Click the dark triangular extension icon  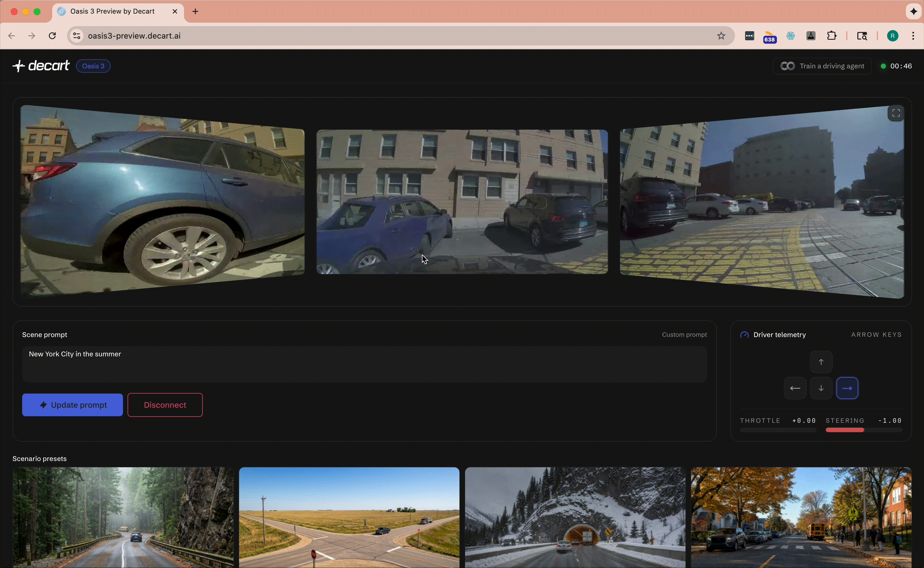pos(811,36)
